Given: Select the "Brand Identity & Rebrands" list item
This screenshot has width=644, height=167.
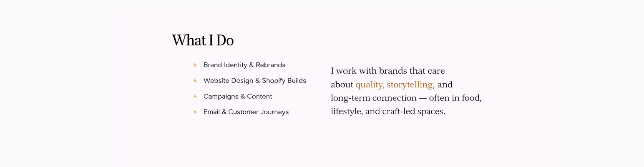Looking at the screenshot, I should point(244,65).
